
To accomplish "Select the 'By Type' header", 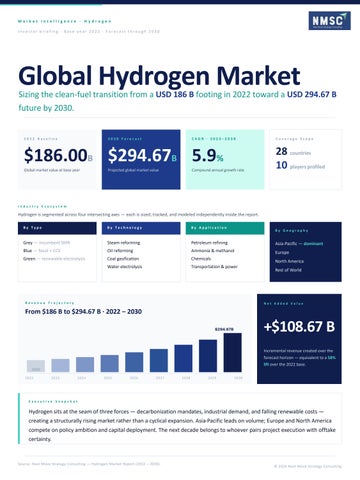I will pos(57,228).
